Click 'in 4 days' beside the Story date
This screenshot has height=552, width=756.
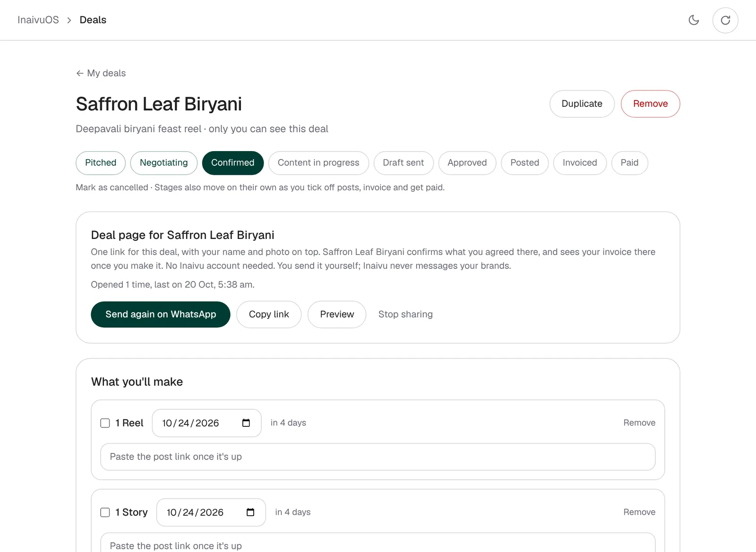coord(293,512)
